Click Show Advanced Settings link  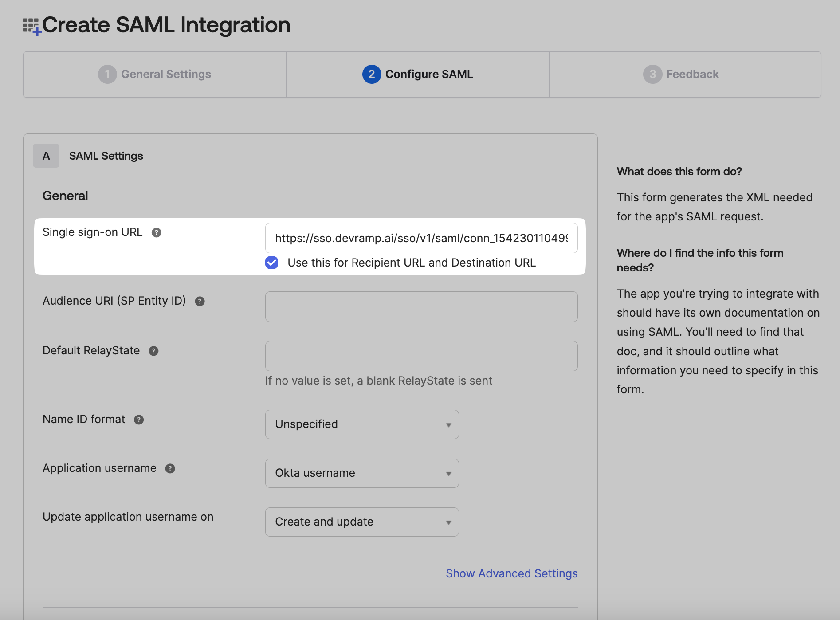tap(511, 574)
